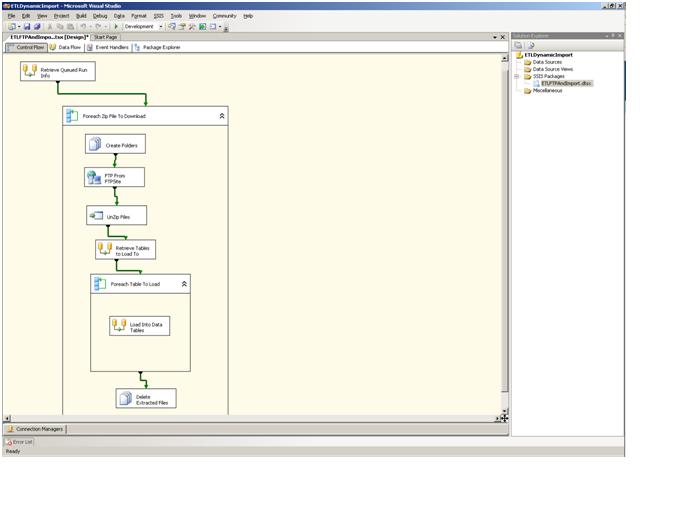The image size is (700, 525).
Task: Click the Properties icon in Solution Explorer toolbar
Action: (518, 45)
